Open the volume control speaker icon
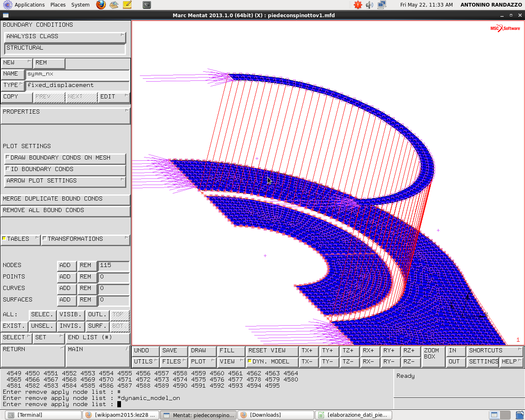This screenshot has width=525, height=420. pos(370,5)
